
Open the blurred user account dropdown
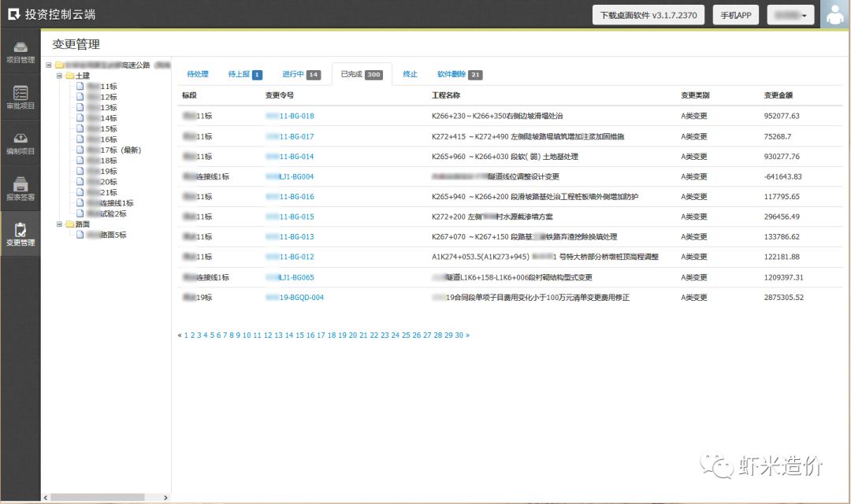point(790,15)
